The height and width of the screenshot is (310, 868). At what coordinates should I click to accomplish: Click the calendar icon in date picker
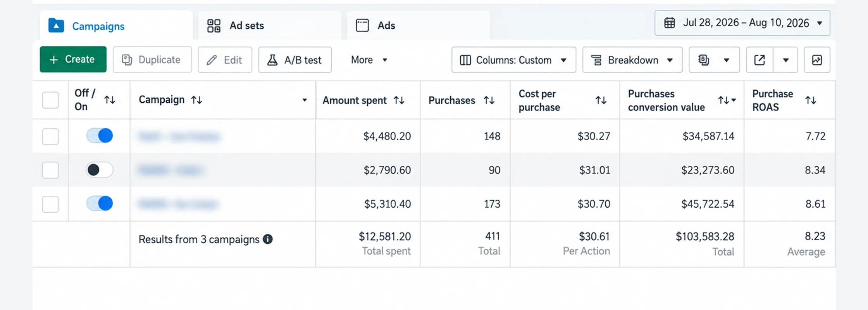[670, 23]
